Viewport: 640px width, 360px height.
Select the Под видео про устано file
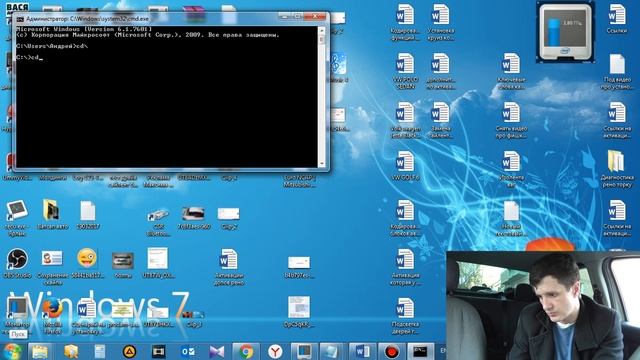(x=617, y=71)
